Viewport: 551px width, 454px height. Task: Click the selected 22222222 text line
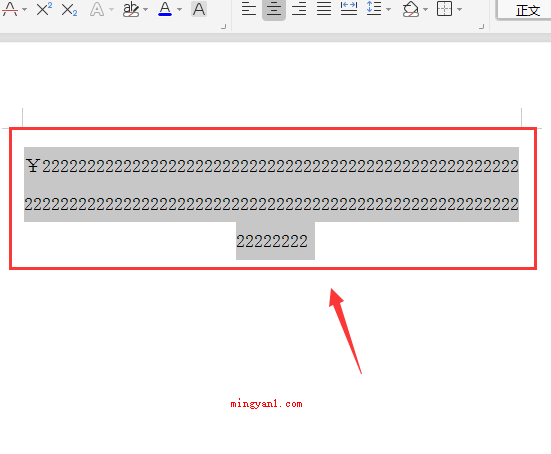point(272,241)
